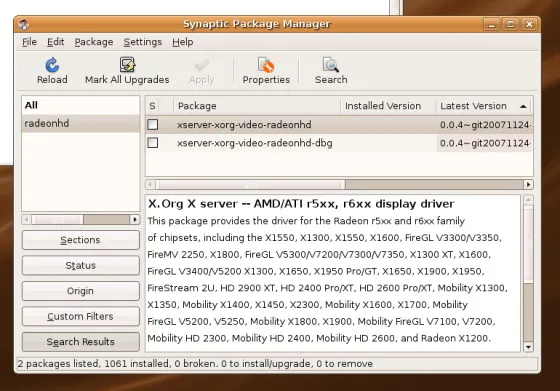The width and height of the screenshot is (560, 391).
Task: Click the Status filter button
Action: click(x=81, y=265)
